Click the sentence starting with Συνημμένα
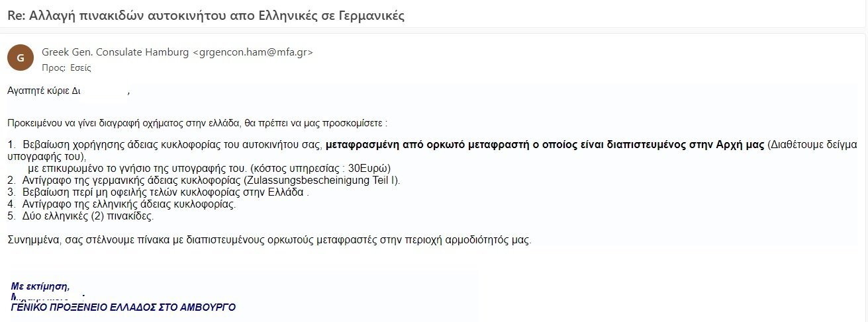 (x=269, y=240)
